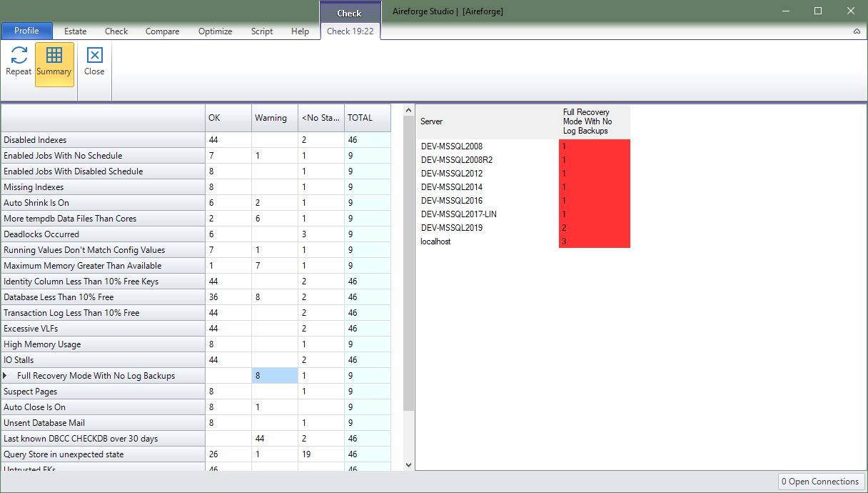Viewport: 868px width, 493px height.
Task: Select the Check 19:22 document tab
Action: click(x=350, y=31)
